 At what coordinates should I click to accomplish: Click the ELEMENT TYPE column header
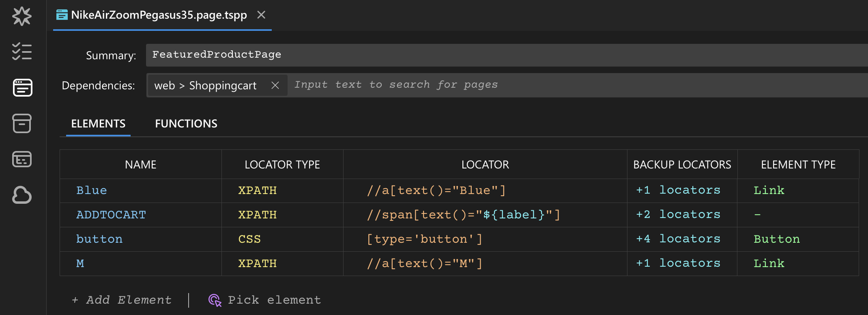(798, 164)
